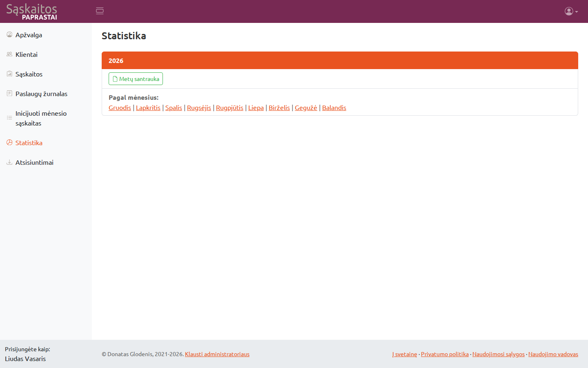Click the Atsisiuntimai download icon

9,162
